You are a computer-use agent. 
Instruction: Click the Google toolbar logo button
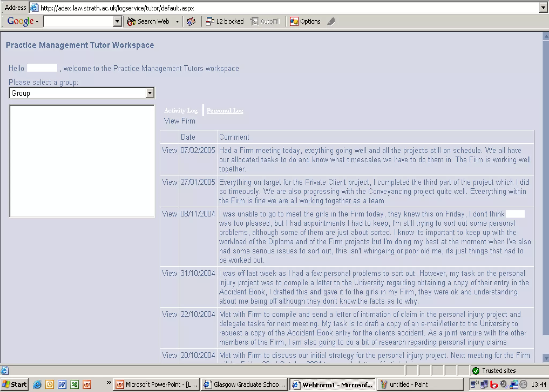pos(20,21)
